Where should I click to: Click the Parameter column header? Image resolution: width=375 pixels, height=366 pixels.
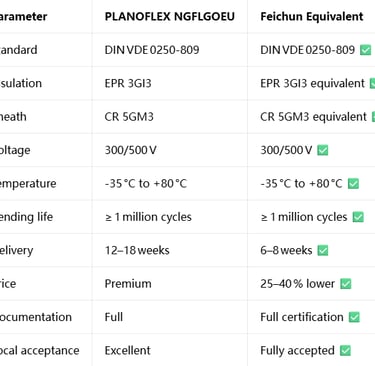tap(23, 16)
